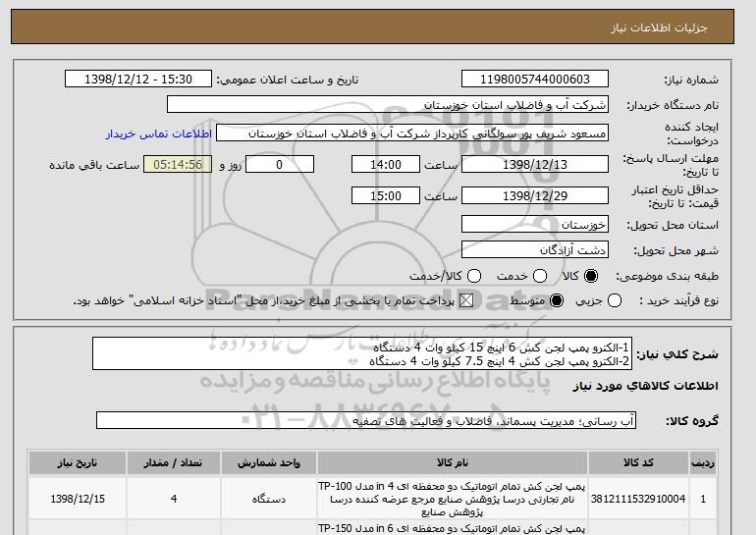Click the ردیف column header
This screenshot has width=756, height=535.
click(x=703, y=462)
